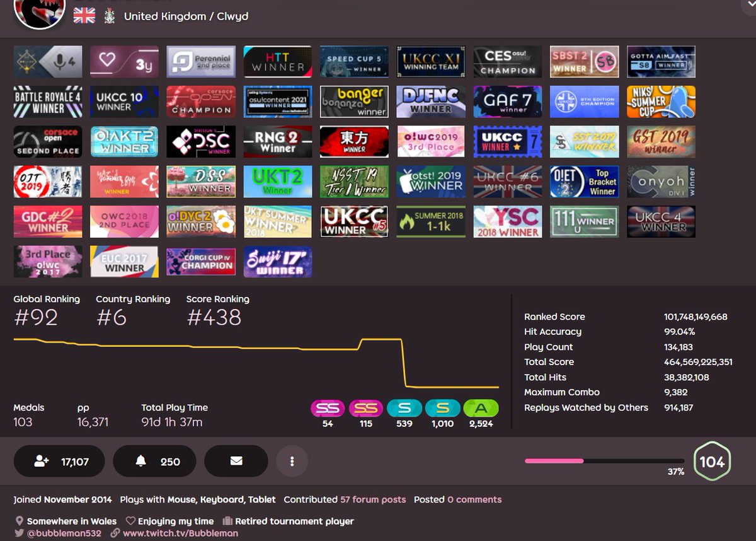756x541 pixels.
Task: Click the o!DYC 2 Winner badge
Action: point(201,222)
